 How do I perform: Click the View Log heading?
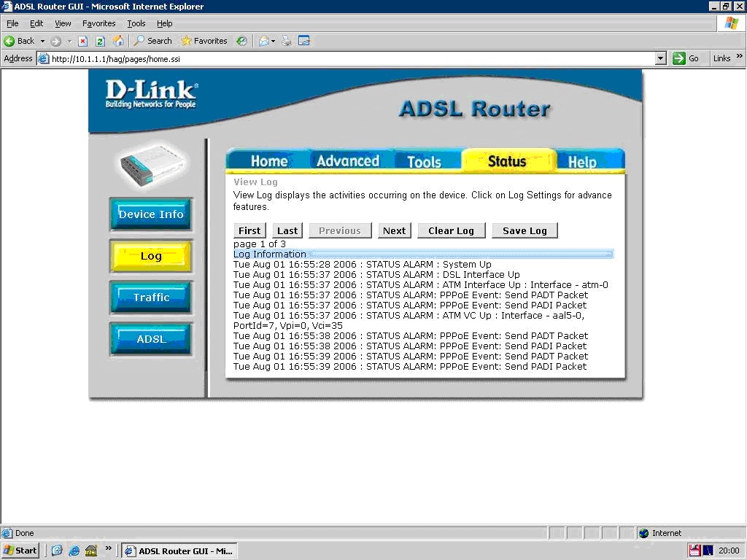255,182
